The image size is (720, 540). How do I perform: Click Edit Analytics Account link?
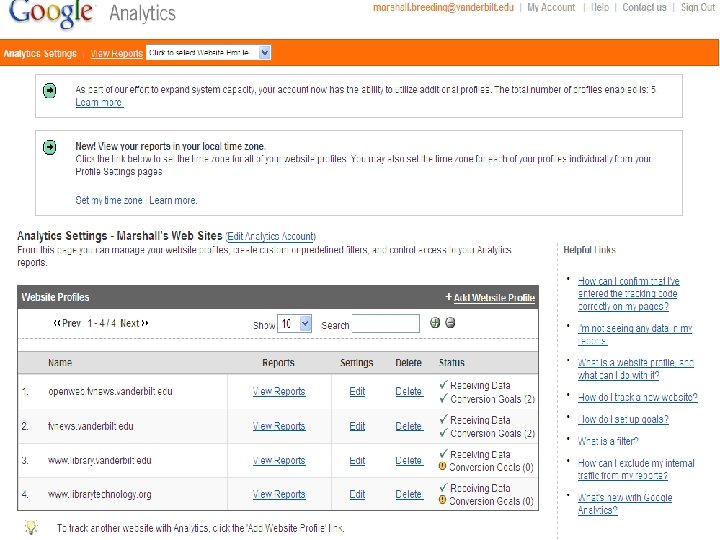coord(271,236)
